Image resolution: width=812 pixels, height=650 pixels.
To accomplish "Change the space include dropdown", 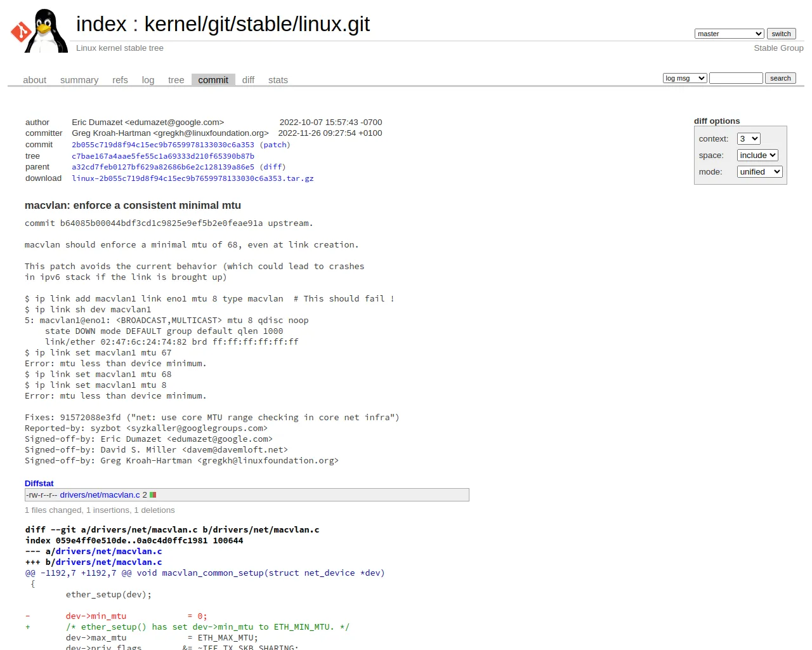I will click(x=757, y=155).
